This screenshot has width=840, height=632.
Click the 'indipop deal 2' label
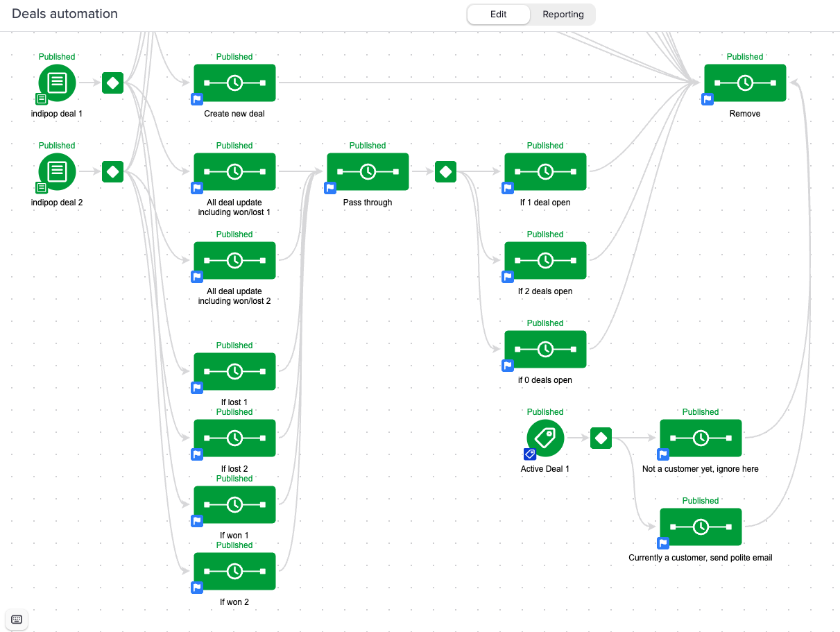coord(57,203)
